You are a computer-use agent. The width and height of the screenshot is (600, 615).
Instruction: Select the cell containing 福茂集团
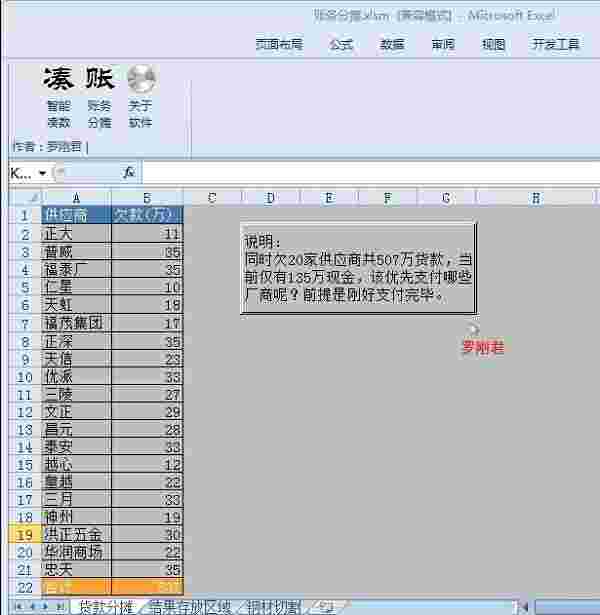(x=76, y=324)
